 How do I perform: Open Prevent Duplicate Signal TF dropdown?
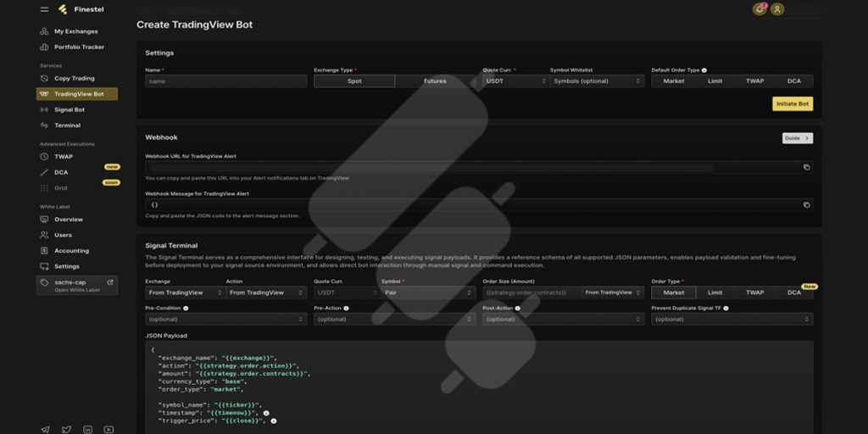tap(732, 320)
